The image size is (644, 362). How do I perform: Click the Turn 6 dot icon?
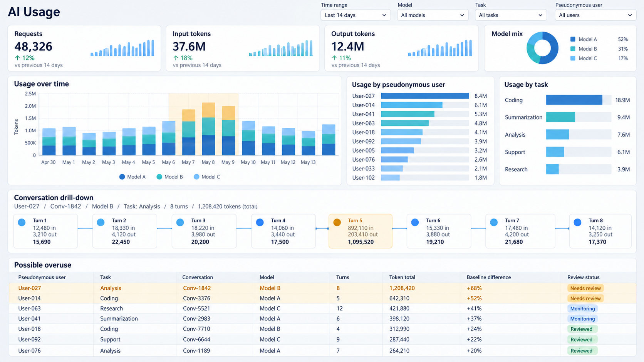pos(415,222)
